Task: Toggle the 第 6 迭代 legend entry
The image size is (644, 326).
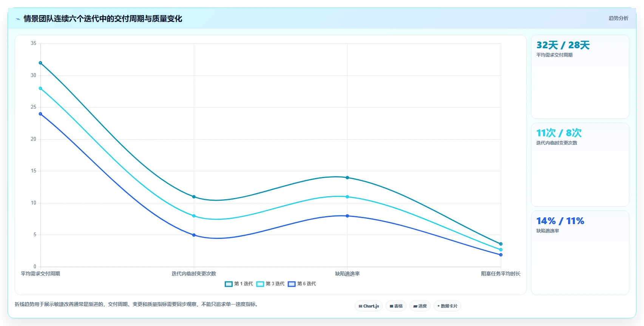Action: 302,284
